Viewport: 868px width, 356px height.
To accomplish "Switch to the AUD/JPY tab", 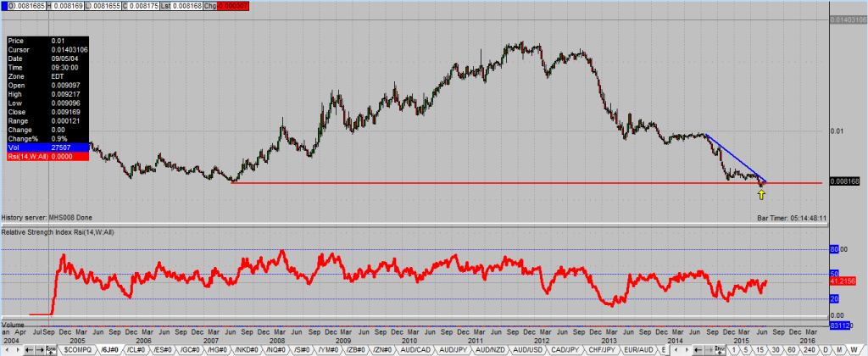I will pyautogui.click(x=453, y=350).
